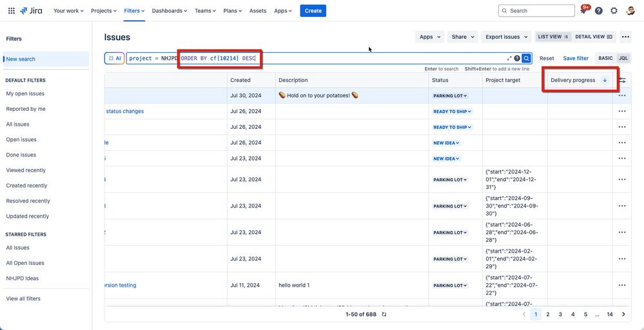The height and width of the screenshot is (330, 644).
Task: Open the column configuration icon
Action: 622,81
